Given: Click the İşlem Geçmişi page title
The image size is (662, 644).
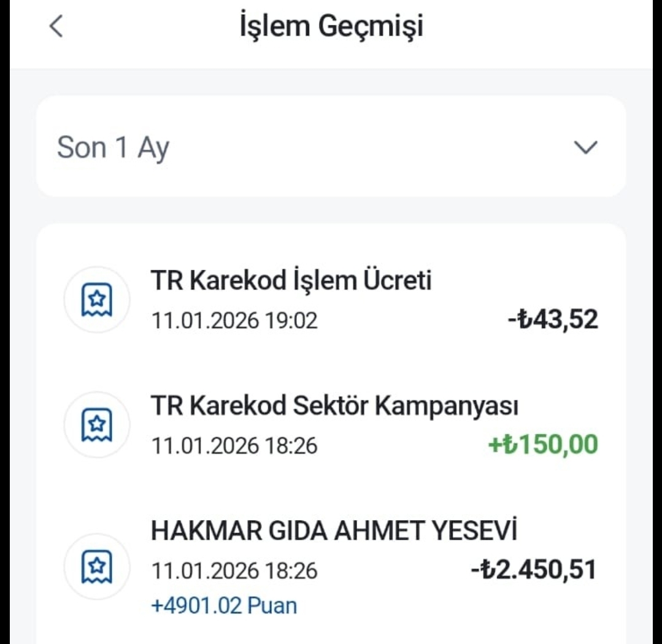Looking at the screenshot, I should (331, 27).
